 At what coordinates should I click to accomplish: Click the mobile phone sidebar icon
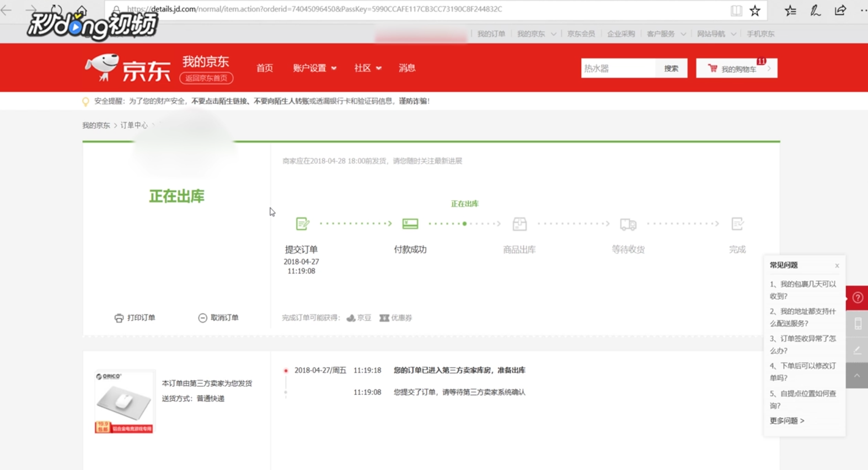click(x=858, y=324)
